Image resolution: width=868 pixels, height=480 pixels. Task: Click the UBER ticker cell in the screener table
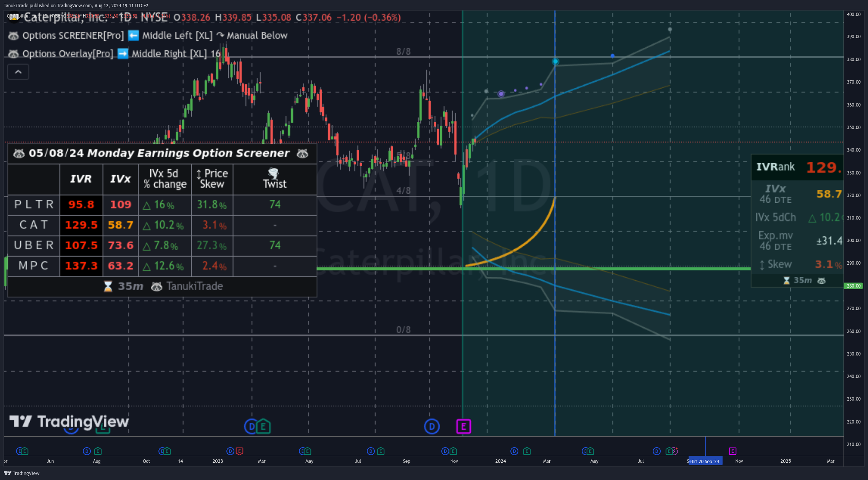click(34, 245)
